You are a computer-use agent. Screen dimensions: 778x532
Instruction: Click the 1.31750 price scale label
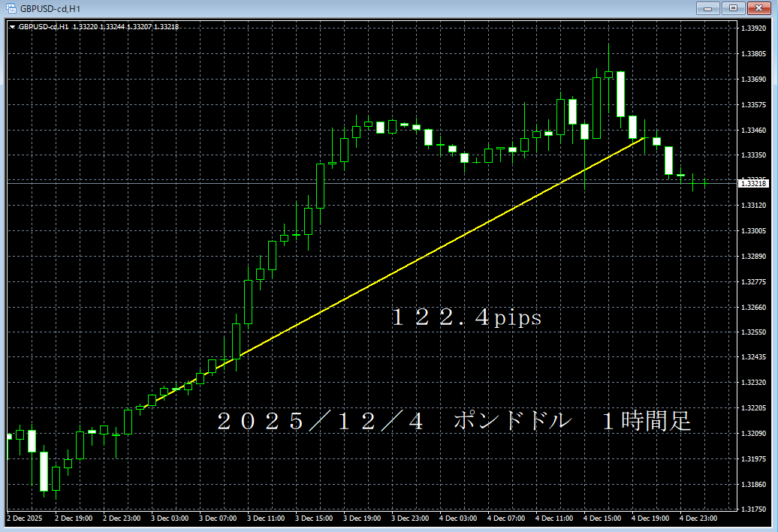[x=753, y=510]
